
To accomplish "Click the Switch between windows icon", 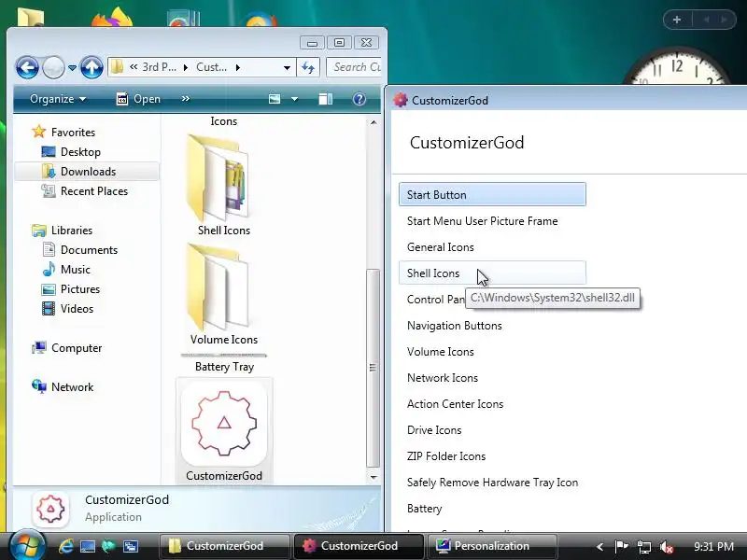I will [131, 546].
